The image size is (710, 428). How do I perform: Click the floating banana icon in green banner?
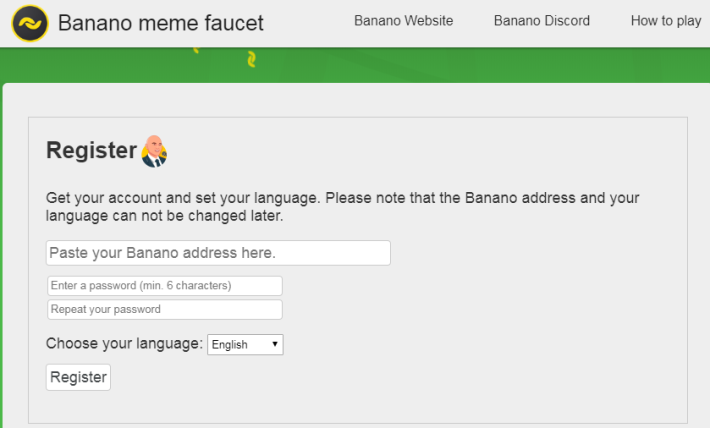click(x=252, y=59)
